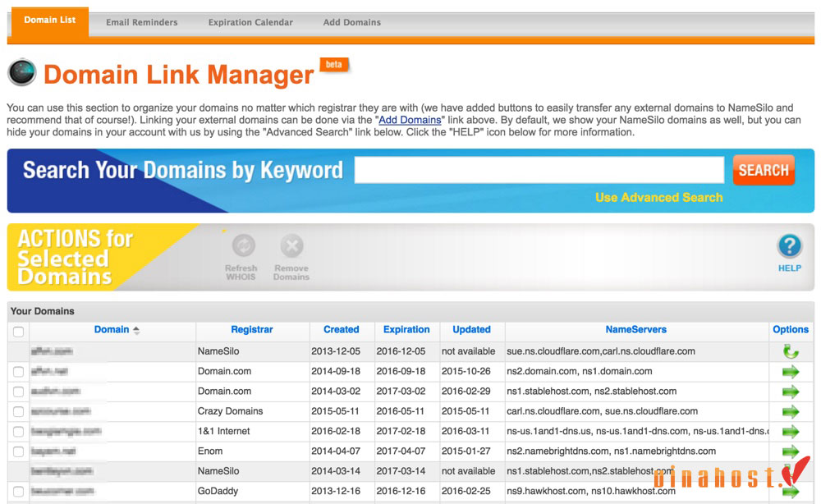Open the Domain List tab

(x=50, y=21)
